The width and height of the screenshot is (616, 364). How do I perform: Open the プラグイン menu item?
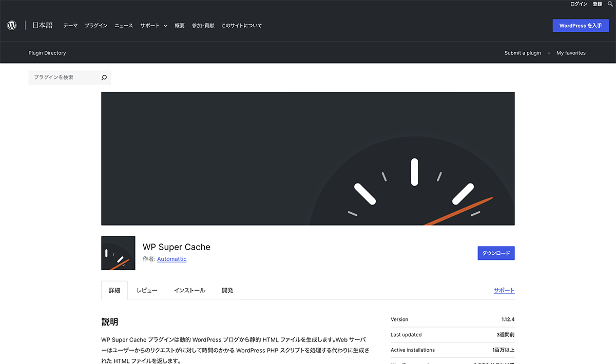click(x=96, y=26)
